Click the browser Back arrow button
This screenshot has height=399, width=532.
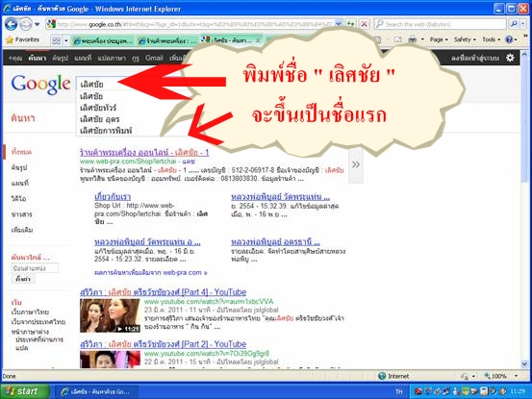point(11,24)
